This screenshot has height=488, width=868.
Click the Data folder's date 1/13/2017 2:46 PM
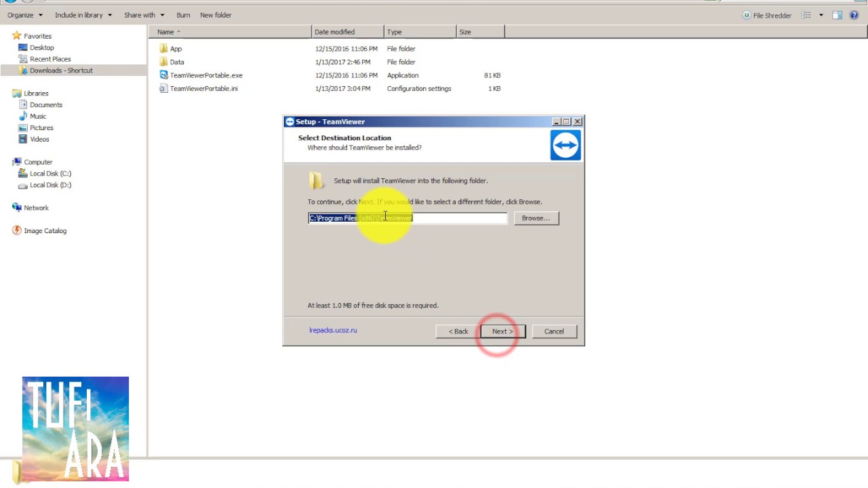coord(342,62)
